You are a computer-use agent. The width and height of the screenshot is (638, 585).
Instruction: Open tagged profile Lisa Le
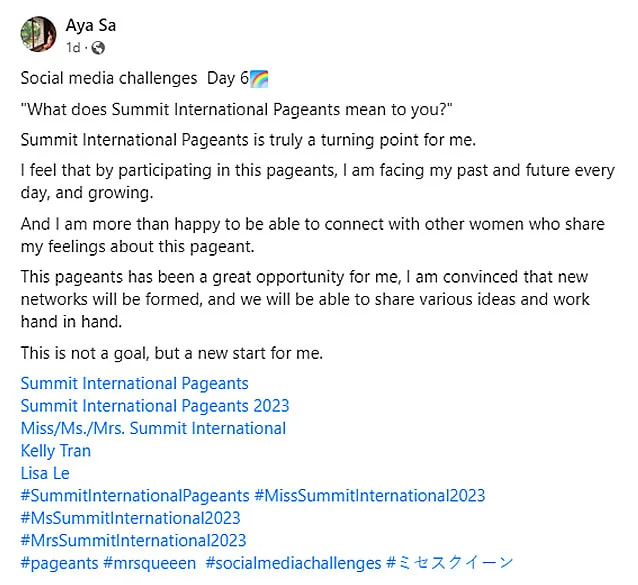point(45,473)
